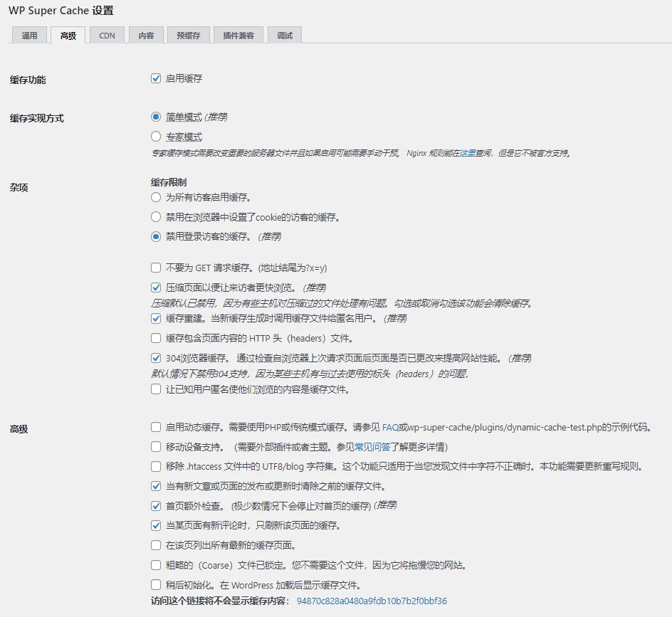This screenshot has width=672, height=617.
Task: Toggle clearing cache when posts are published
Action: pos(156,486)
